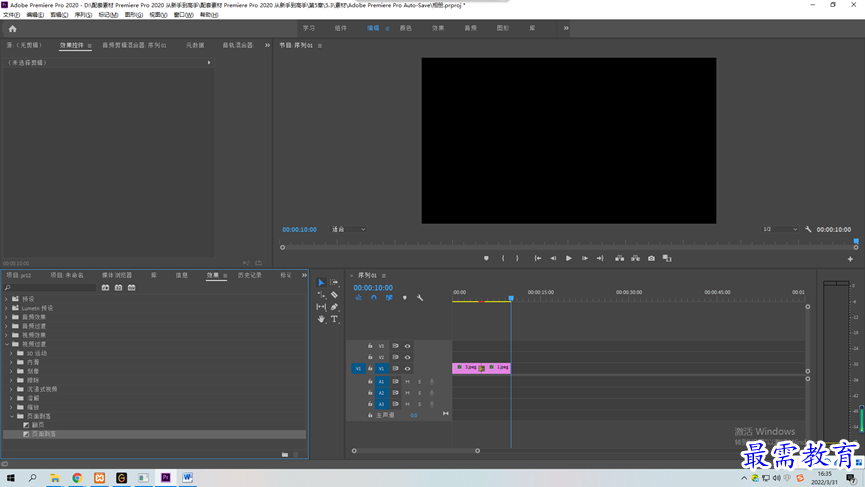
Task: Select the Hand tool
Action: point(321,319)
